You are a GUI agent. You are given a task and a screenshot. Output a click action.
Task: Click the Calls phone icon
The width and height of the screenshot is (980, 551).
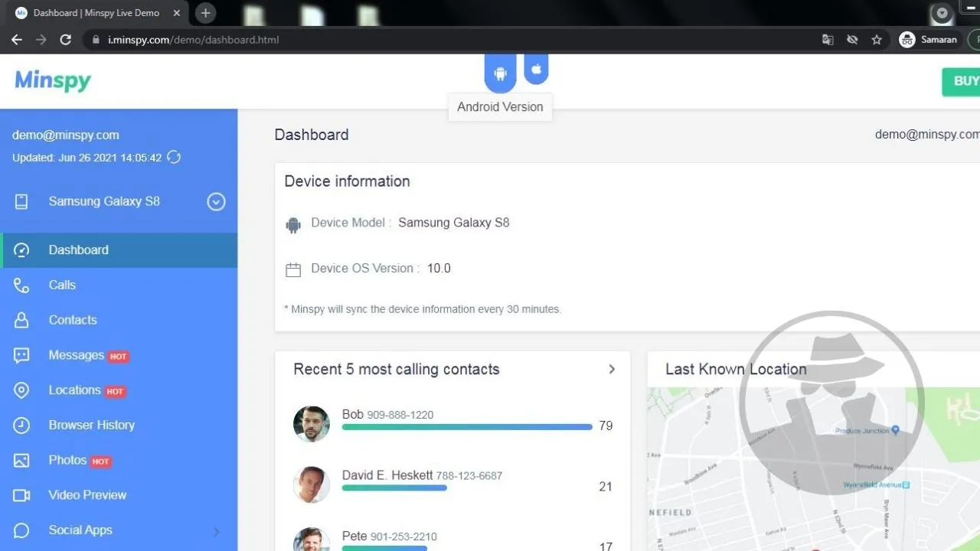tap(21, 285)
